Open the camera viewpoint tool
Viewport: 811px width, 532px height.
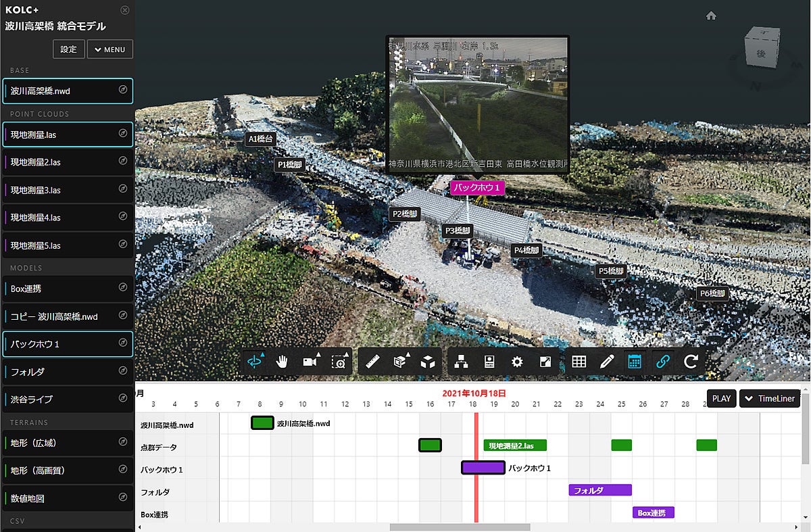pos(311,362)
